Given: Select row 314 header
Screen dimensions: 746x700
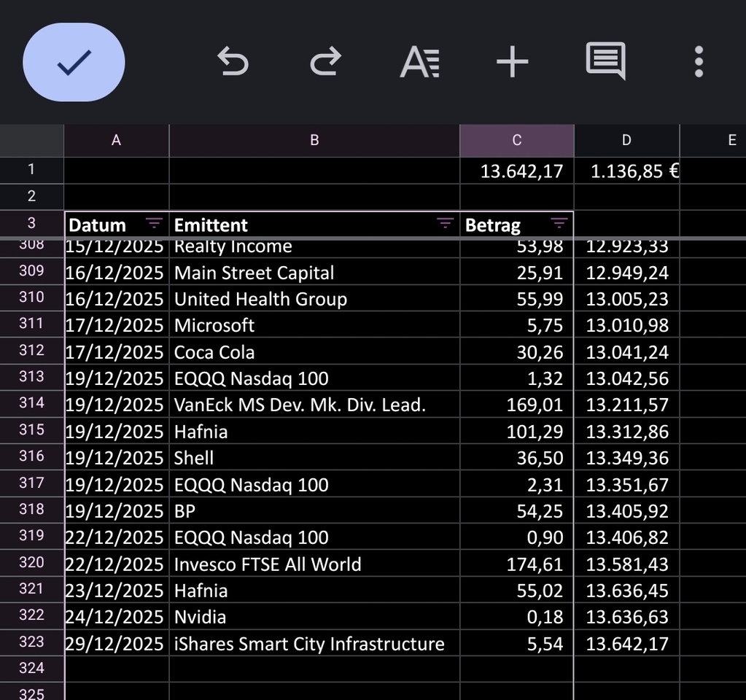Looking at the screenshot, I should tap(31, 403).
